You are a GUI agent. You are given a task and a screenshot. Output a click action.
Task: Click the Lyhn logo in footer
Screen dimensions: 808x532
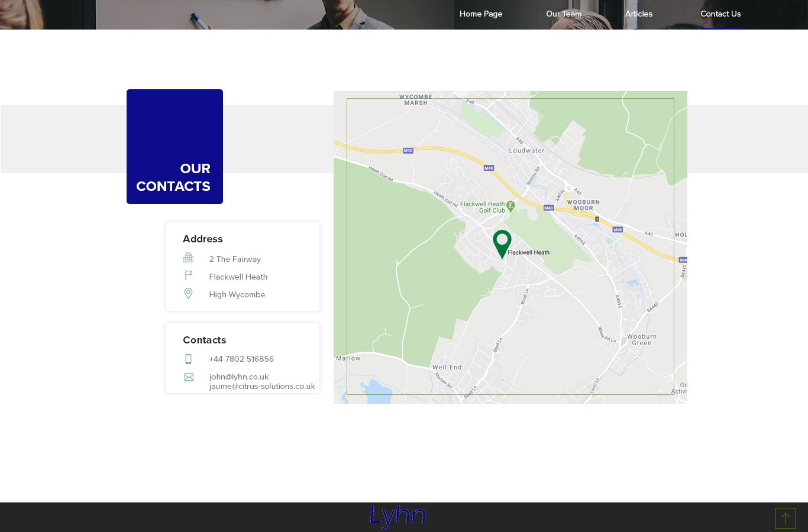(x=397, y=515)
